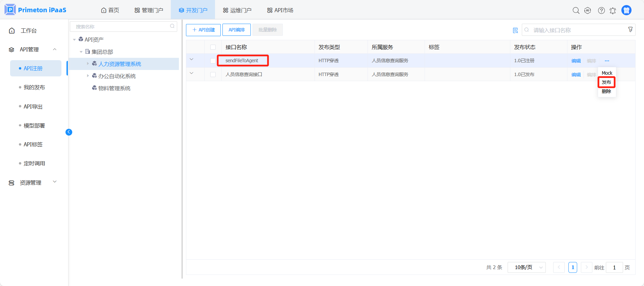
Task: Click the filter funnel icon
Action: click(x=630, y=30)
